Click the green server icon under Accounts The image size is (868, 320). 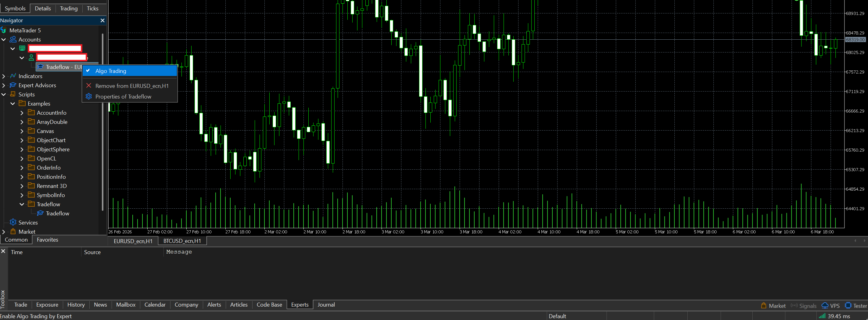(22, 49)
